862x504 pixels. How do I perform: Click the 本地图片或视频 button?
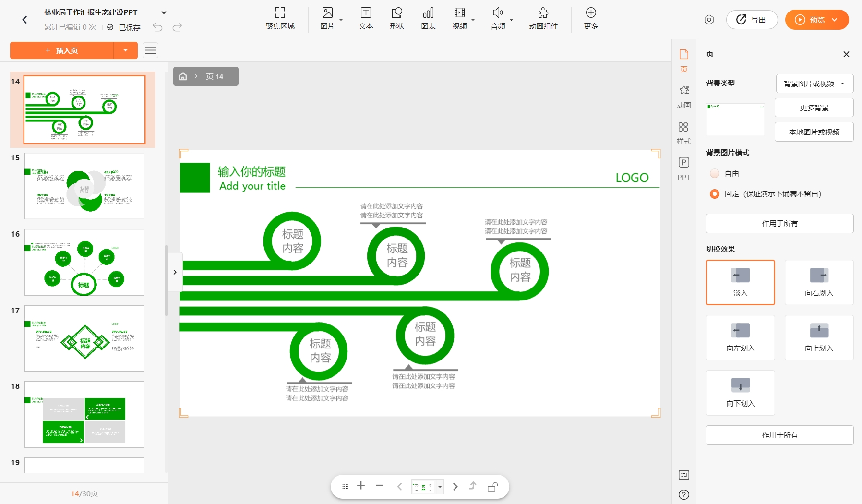click(x=814, y=132)
